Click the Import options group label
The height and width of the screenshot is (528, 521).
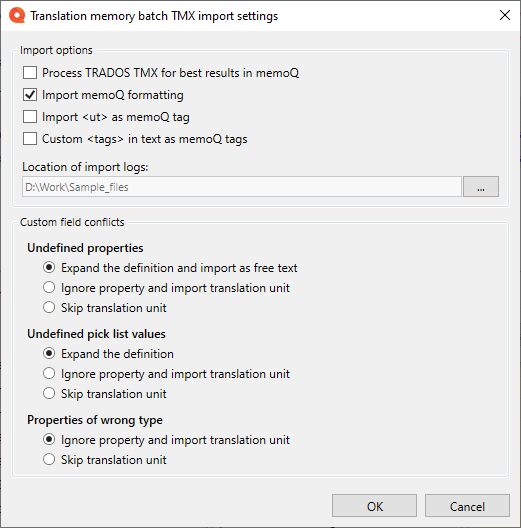56,51
